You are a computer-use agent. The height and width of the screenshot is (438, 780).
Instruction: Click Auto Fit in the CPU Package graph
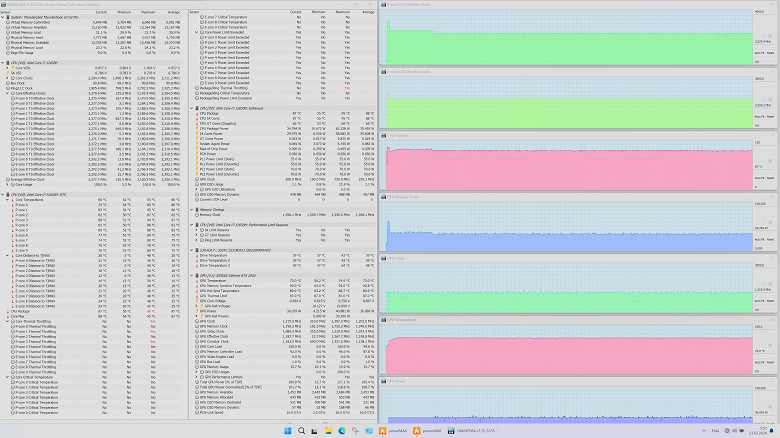759,178
